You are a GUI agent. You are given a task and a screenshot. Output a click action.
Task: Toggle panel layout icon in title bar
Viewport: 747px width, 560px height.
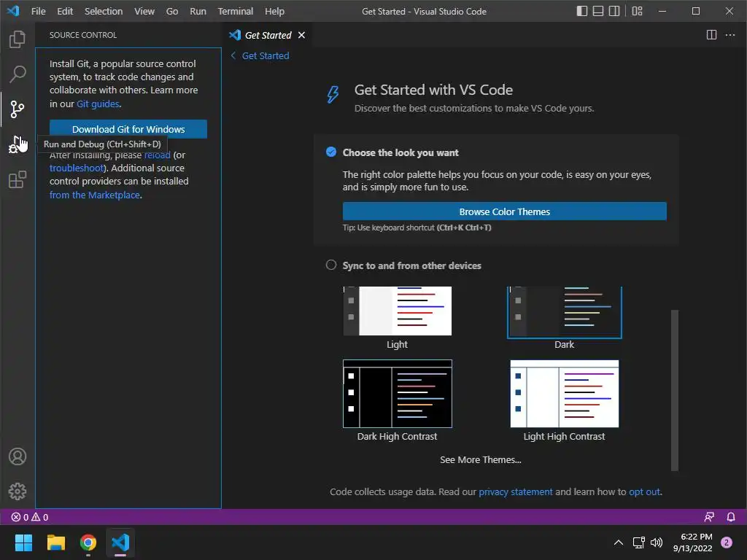(598, 11)
